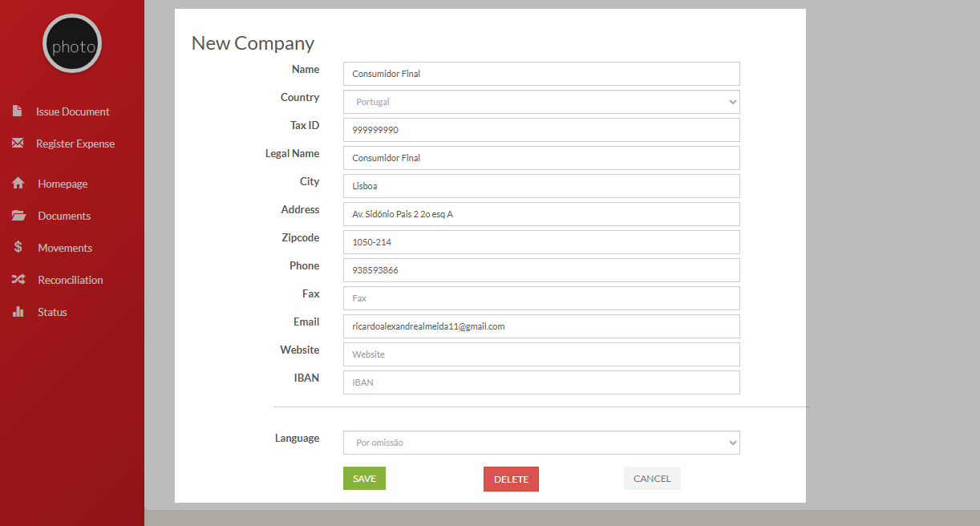Click into the empty IBAN field
Image resolution: width=980 pixels, height=526 pixels.
click(541, 382)
